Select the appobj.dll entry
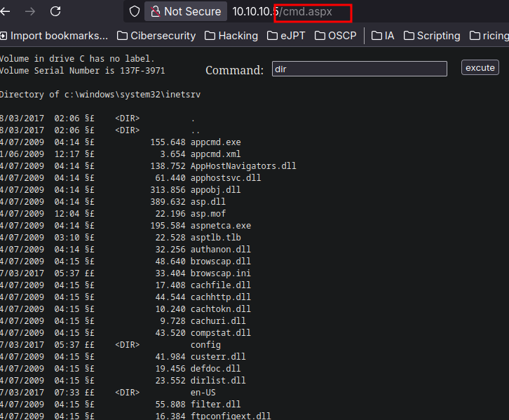This screenshot has height=420, width=509. pyautogui.click(x=215, y=190)
